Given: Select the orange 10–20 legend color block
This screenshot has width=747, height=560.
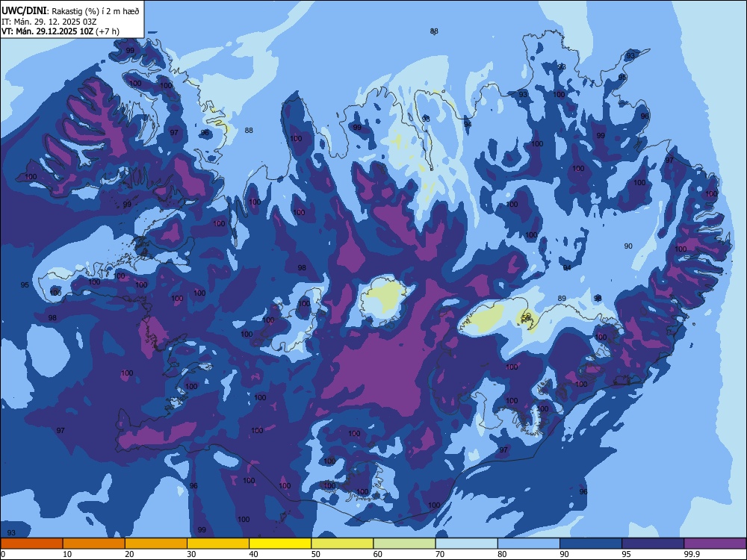Looking at the screenshot, I should click(94, 544).
